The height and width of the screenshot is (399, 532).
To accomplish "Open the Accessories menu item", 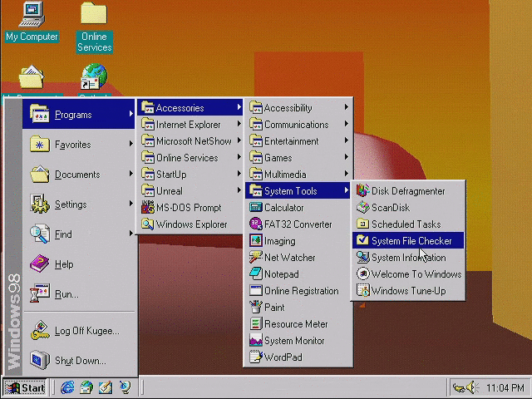I will point(190,107).
